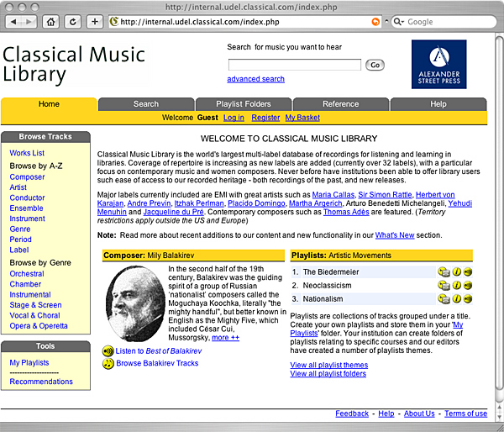Screen dimensions: 504x432
Task: Open the Period link in sidebar
Action: pos(20,240)
